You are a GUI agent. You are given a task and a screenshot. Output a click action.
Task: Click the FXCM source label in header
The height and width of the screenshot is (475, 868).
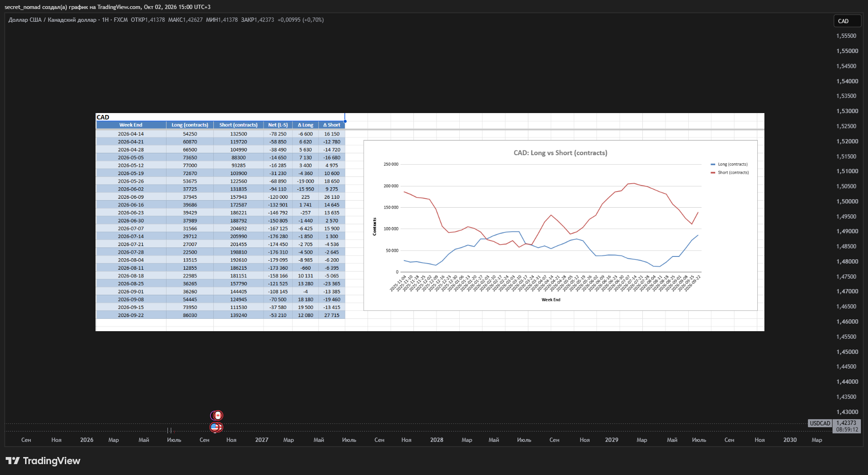pos(121,20)
